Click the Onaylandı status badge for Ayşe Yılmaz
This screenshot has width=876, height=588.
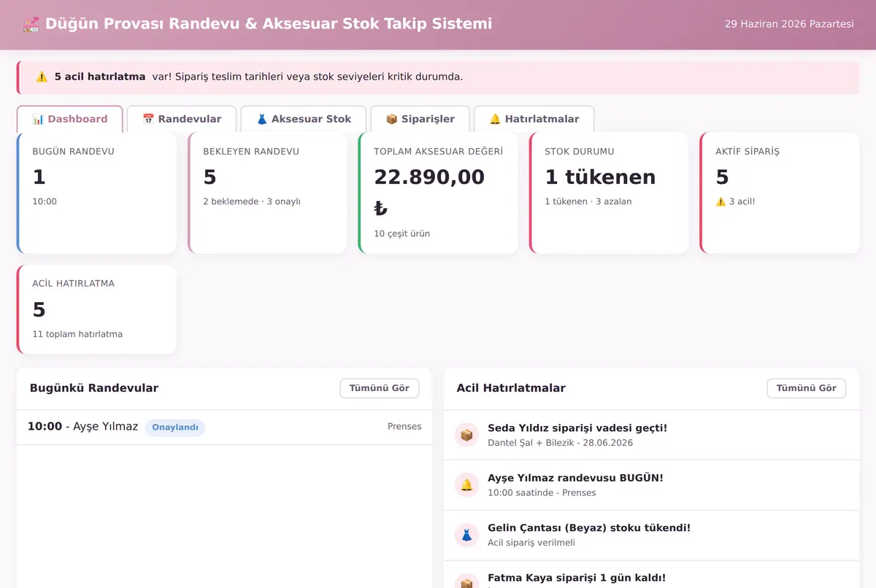tap(175, 428)
